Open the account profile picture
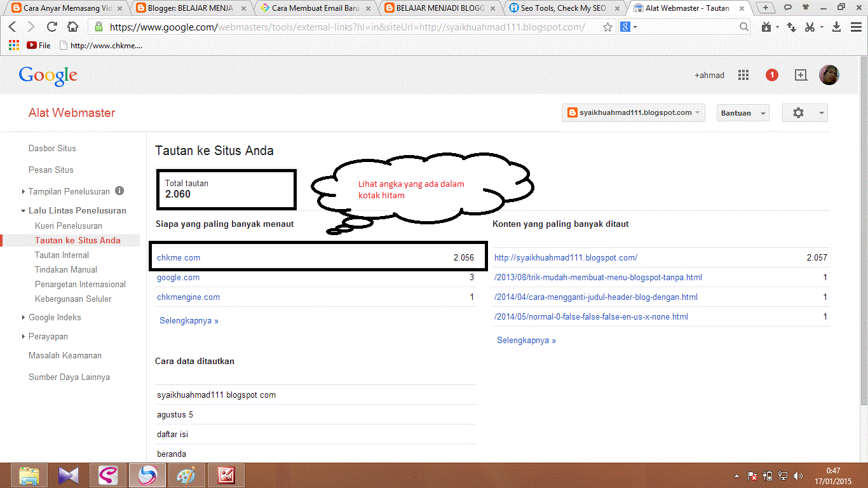 click(829, 75)
